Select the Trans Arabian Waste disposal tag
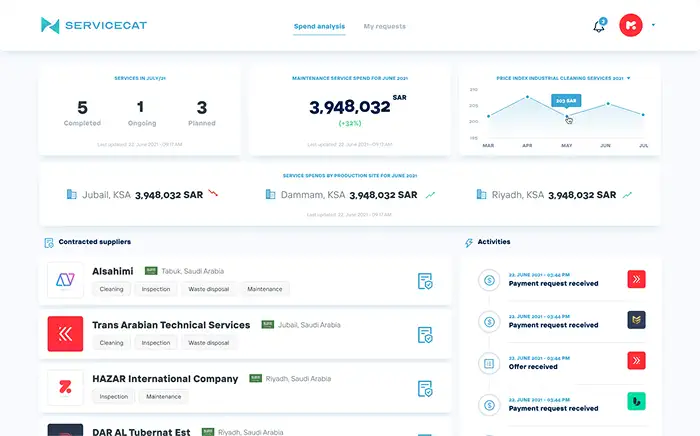The image size is (700, 436). coord(208,343)
